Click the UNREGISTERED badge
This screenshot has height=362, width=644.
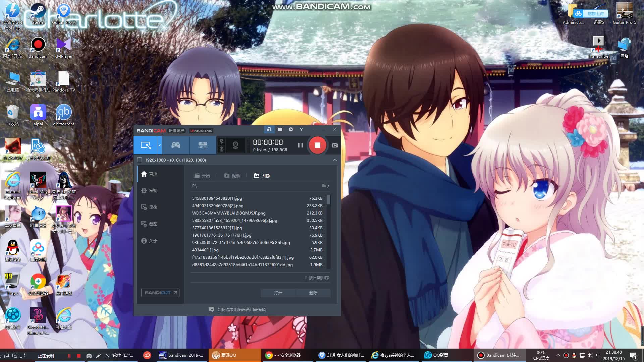coord(201,130)
